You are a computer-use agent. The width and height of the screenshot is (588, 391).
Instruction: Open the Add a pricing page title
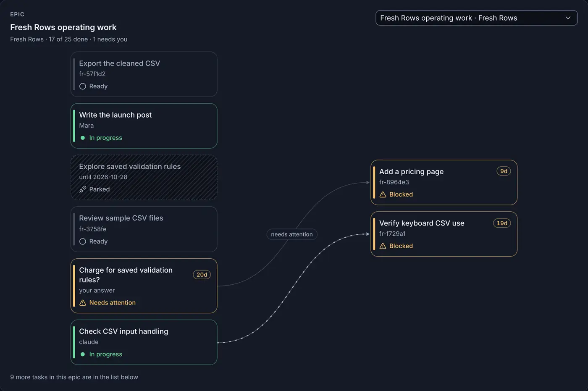coord(411,171)
